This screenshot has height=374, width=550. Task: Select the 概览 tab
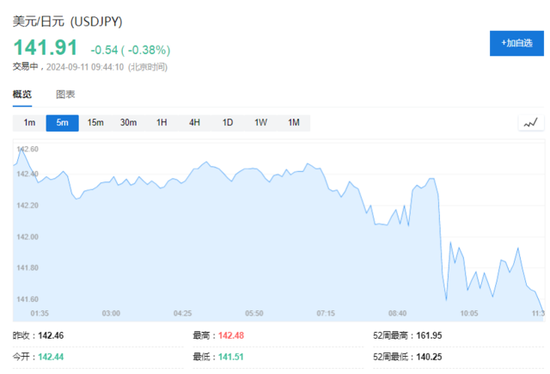pos(22,94)
